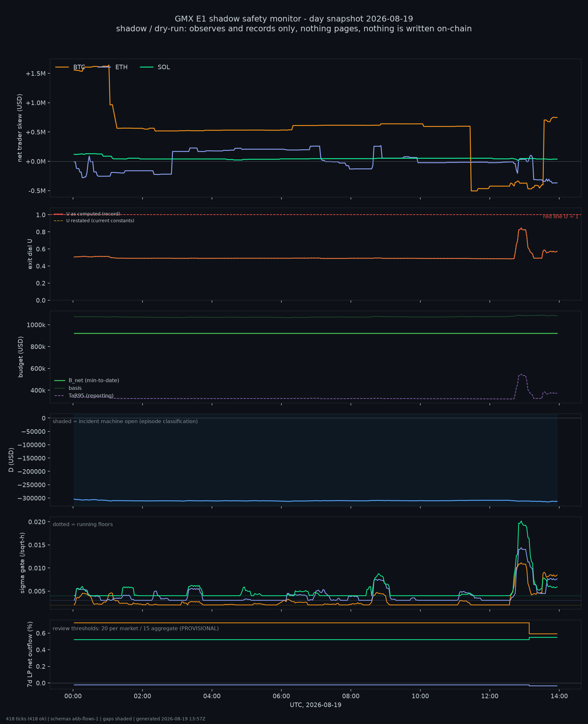Click the '+0.0M' tick label
The image size is (588, 724).
tap(36, 162)
